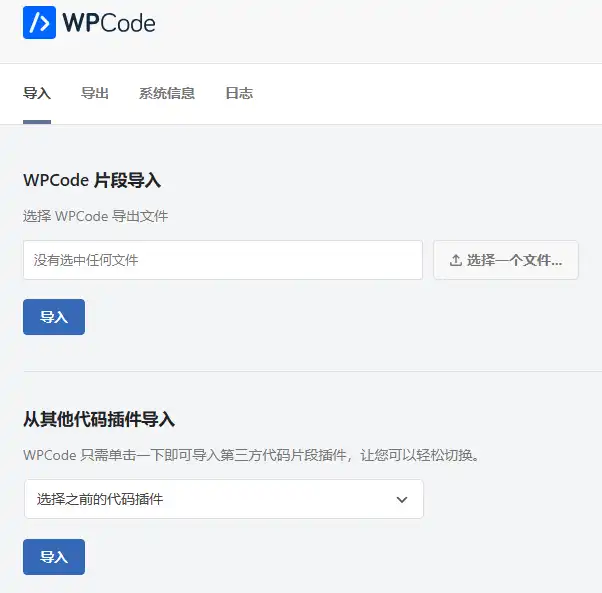Open the 系统信息 tab
This screenshot has height=593, width=602.
point(167,93)
